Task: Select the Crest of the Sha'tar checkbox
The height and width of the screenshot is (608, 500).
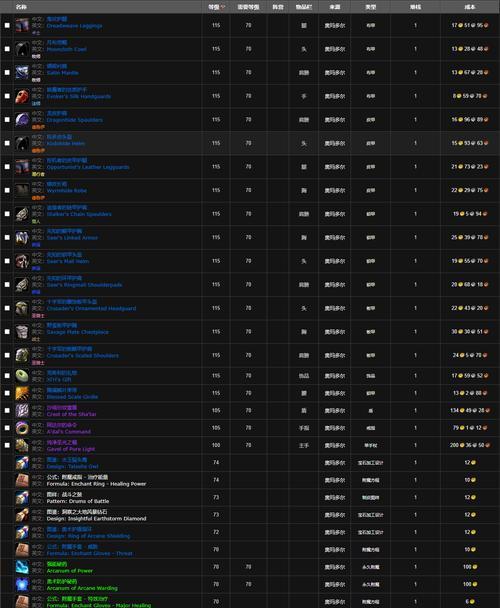Action: tap(7, 410)
